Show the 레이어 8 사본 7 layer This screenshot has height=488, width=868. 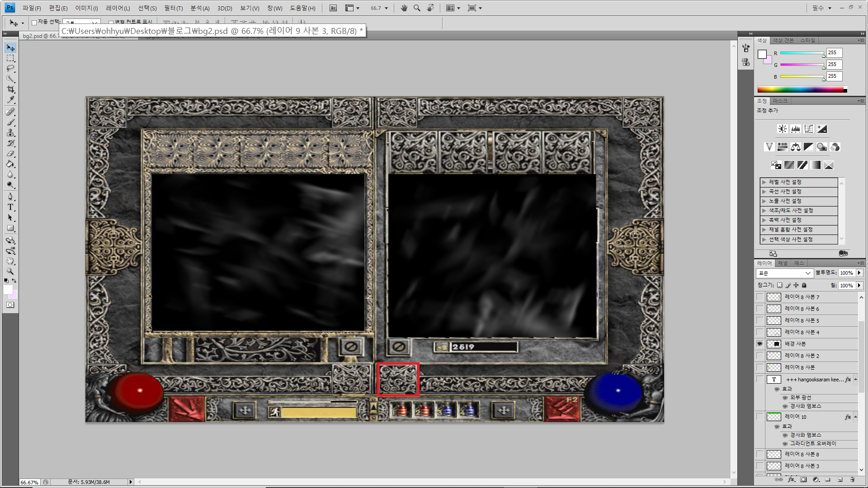point(759,297)
